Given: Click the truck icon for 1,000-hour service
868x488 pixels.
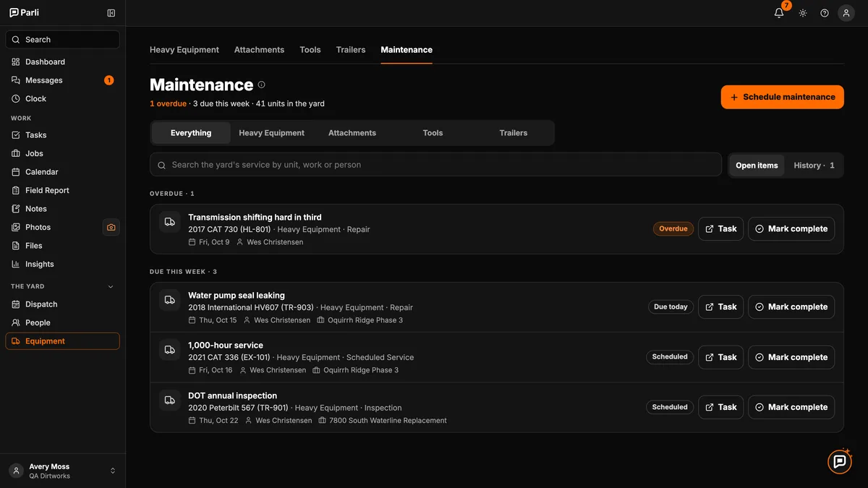Looking at the screenshot, I should pyautogui.click(x=170, y=350).
